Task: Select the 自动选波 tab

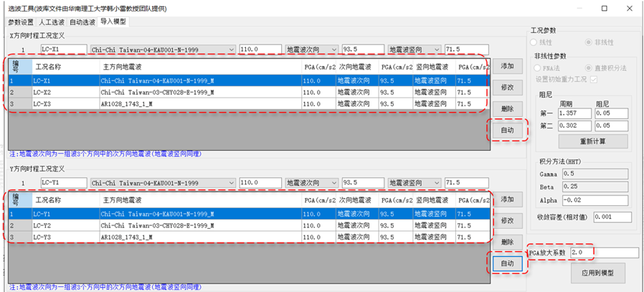Action: coord(82,22)
